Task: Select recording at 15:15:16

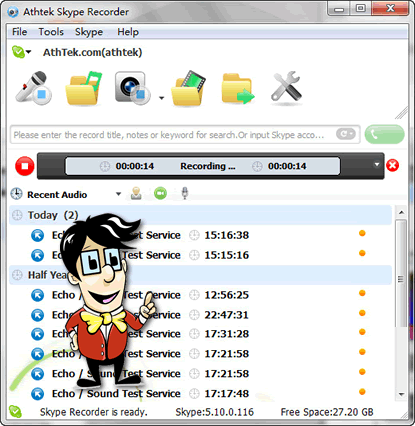Action: coord(200,255)
